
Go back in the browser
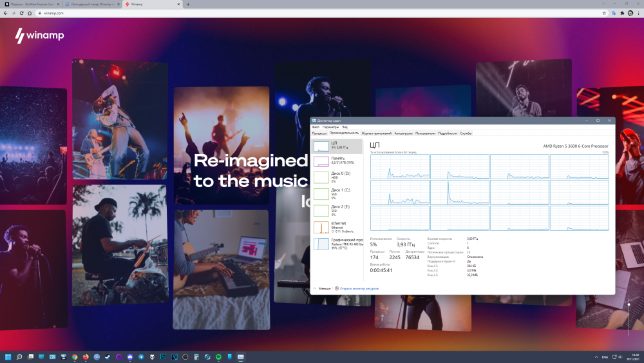5,13
